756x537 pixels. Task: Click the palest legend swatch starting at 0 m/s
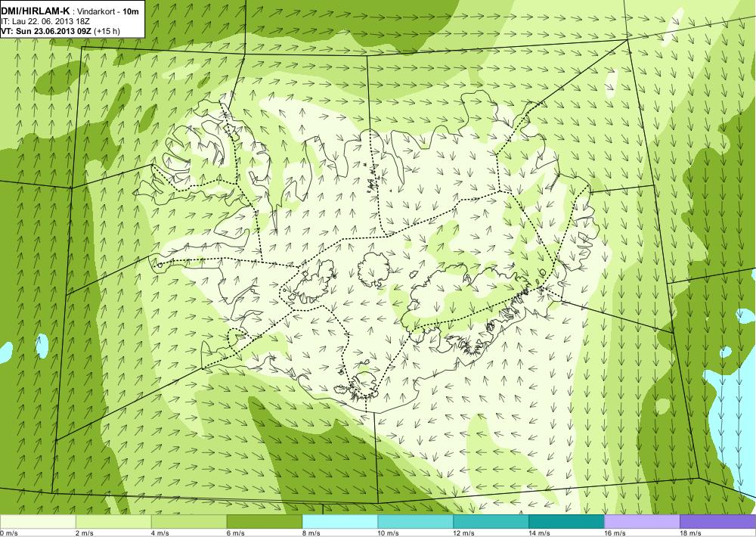coord(38,522)
